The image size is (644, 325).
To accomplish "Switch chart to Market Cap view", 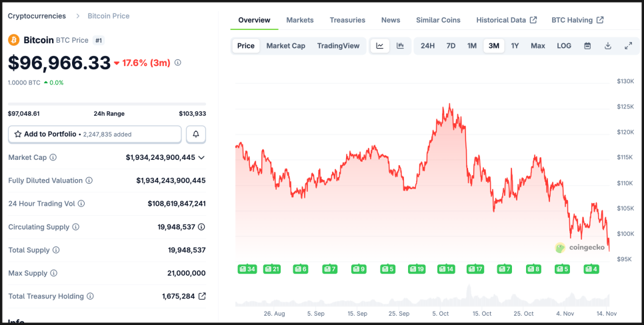I will click(x=285, y=46).
